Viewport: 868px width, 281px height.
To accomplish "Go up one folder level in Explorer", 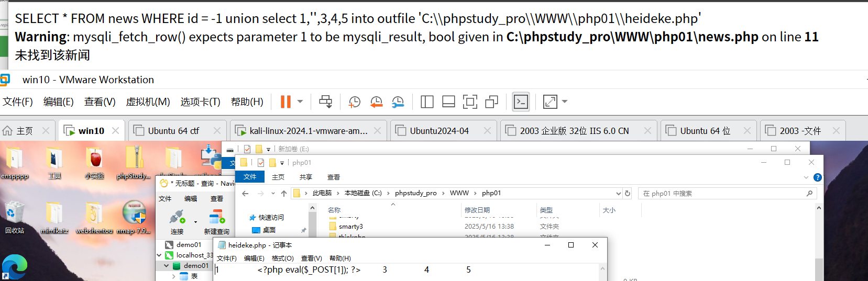I will [x=284, y=194].
